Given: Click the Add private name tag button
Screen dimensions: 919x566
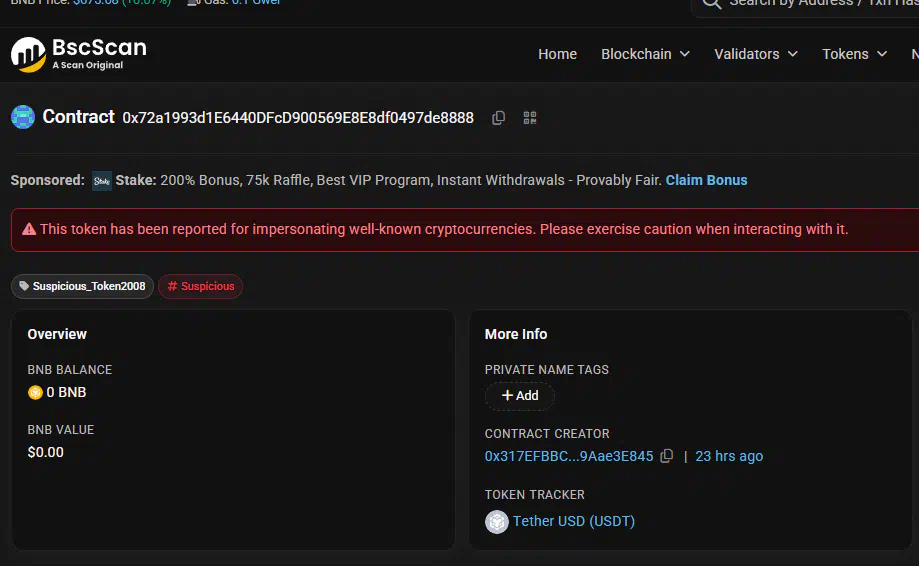Looking at the screenshot, I should (x=520, y=396).
